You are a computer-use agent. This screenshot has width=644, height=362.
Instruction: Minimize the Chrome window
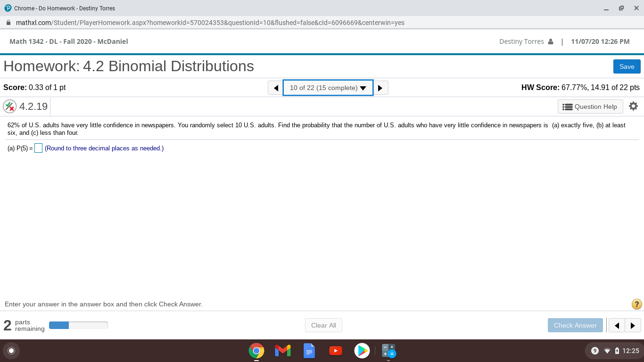coord(606,8)
